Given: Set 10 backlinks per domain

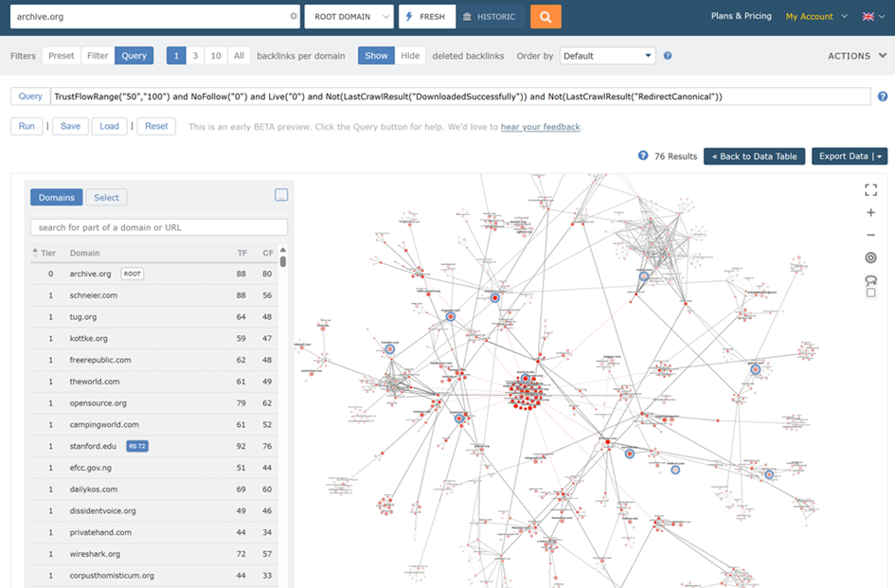Looking at the screenshot, I should [x=216, y=55].
